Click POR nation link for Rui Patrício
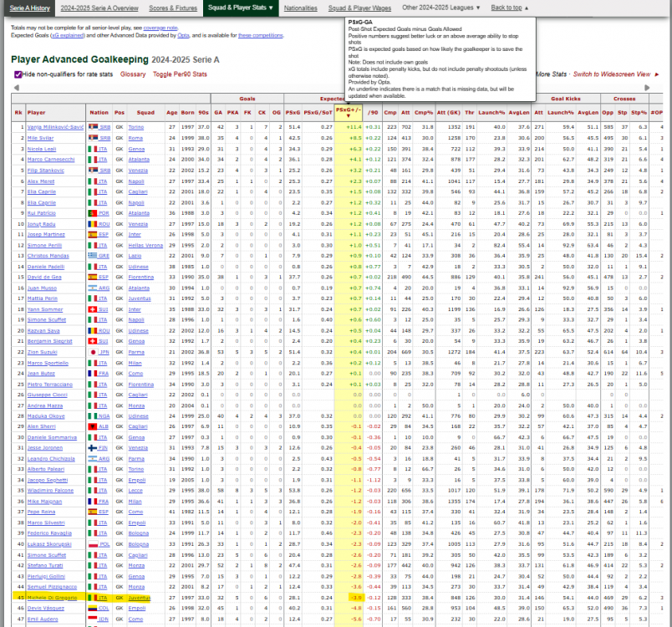Image resolution: width=672 pixels, height=627 pixels. tap(104, 213)
